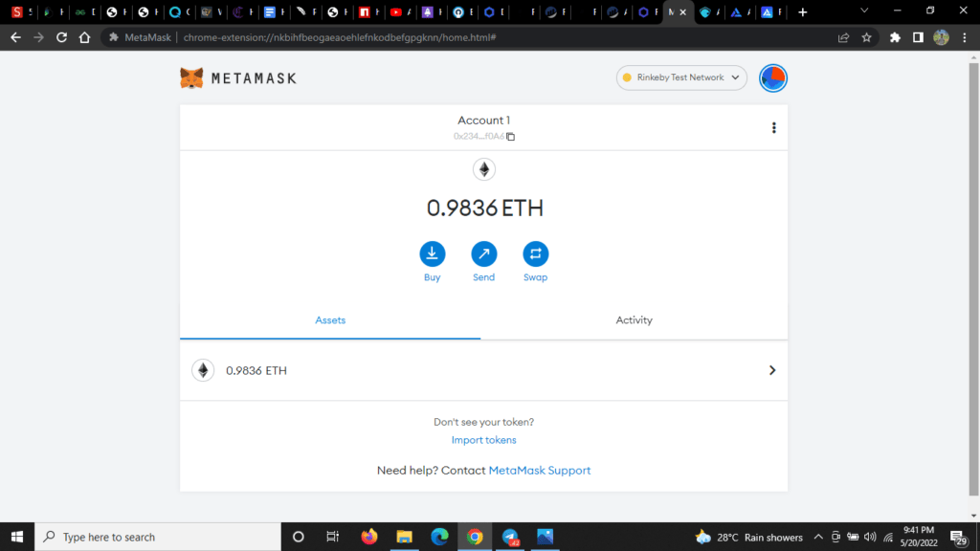Viewport: 980px width, 551px height.
Task: Open the weather widget showing 28°C
Action: [x=748, y=538]
